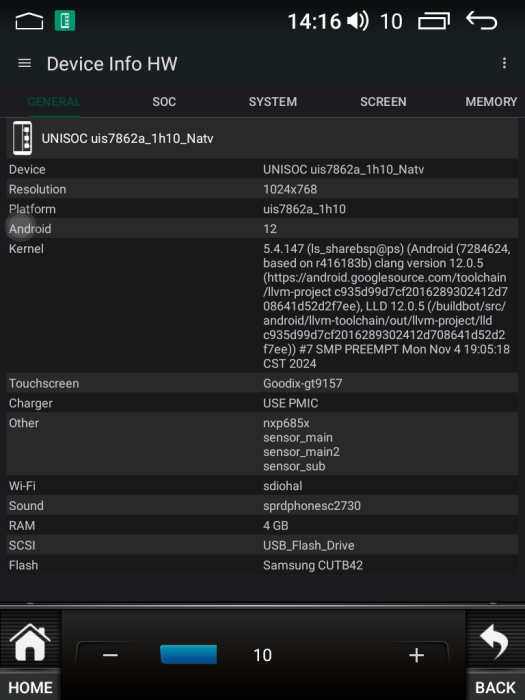Viewport: 525px width, 700px height.
Task: Tap the Other row label
Action: click(x=24, y=423)
